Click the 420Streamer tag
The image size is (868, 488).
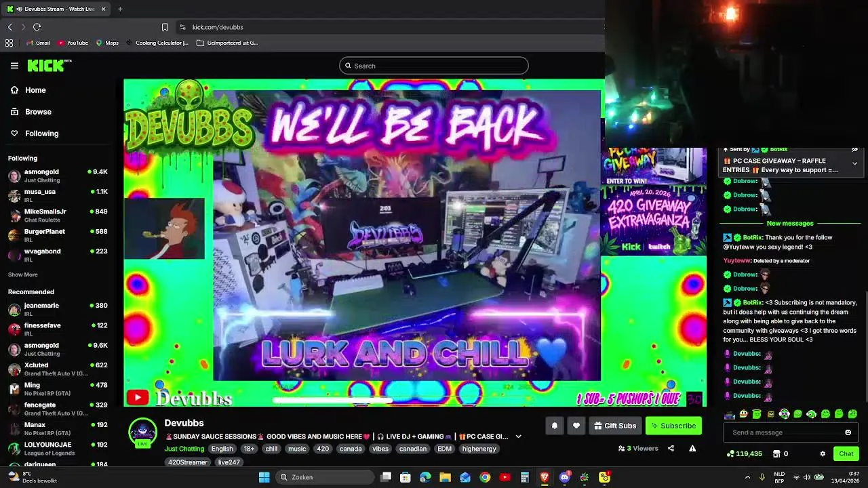[188, 462]
